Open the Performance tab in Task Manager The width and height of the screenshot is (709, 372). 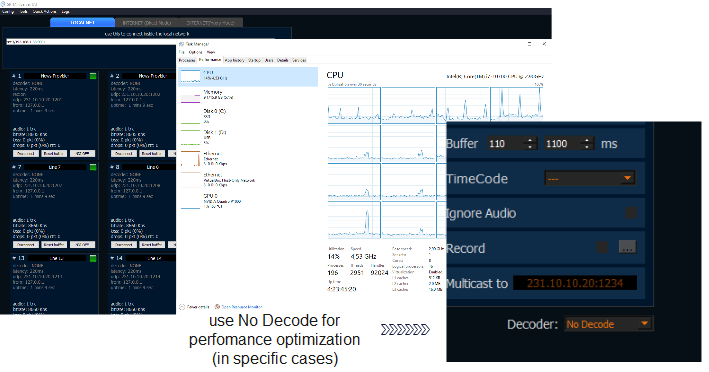pyautogui.click(x=210, y=60)
